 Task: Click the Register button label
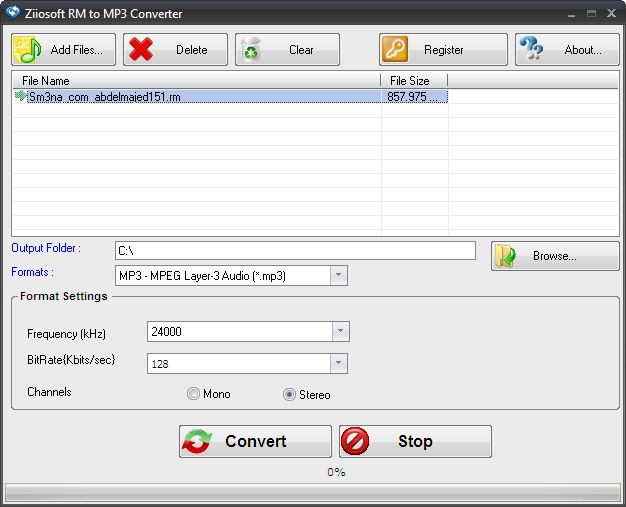coord(444,50)
